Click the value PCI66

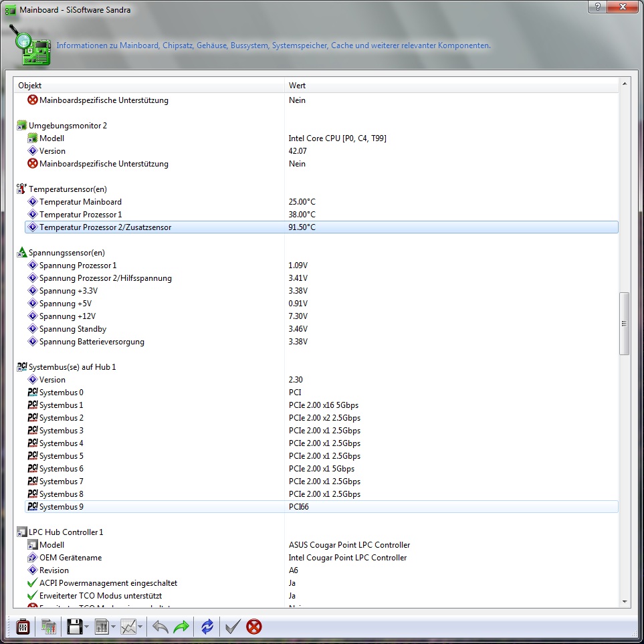(298, 507)
